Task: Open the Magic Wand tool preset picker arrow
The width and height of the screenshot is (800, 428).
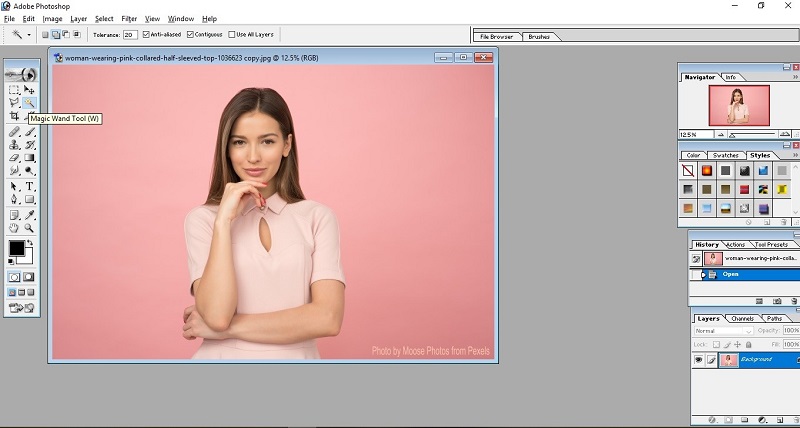Action: 29,34
